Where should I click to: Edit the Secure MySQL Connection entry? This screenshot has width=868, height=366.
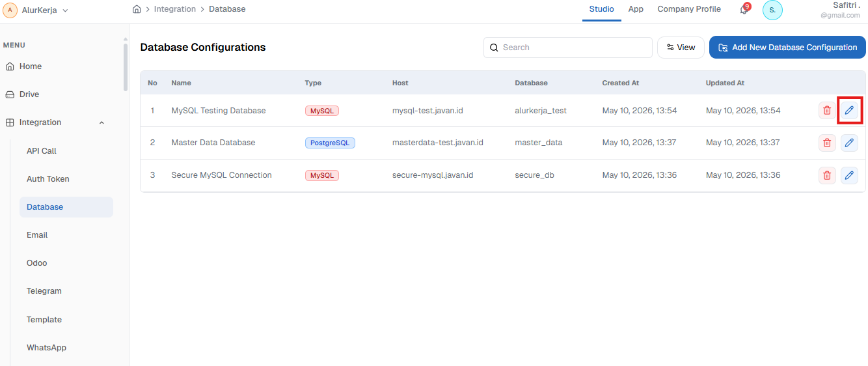tap(849, 175)
